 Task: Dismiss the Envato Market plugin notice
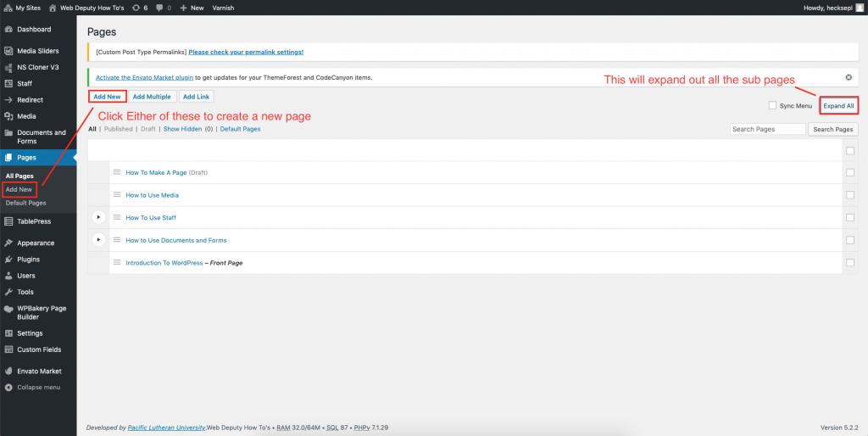[849, 77]
